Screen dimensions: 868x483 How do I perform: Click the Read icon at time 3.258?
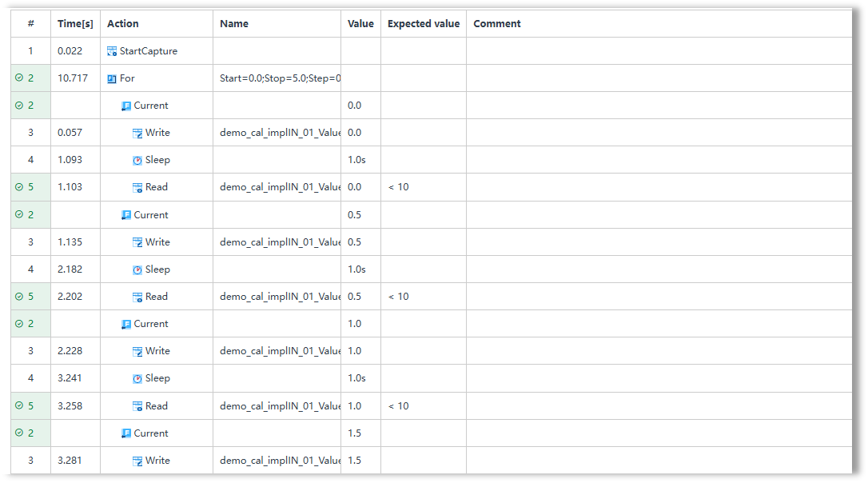pyautogui.click(x=137, y=406)
